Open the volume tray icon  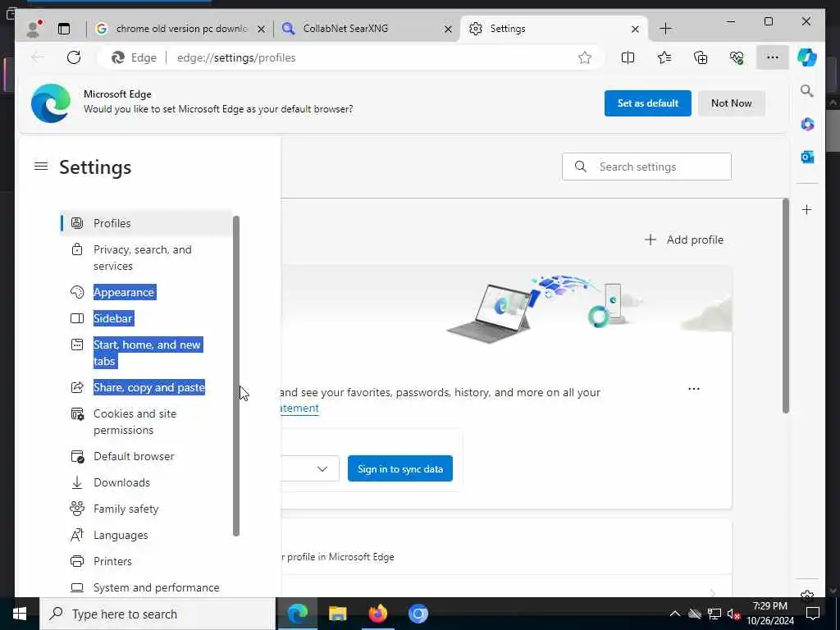(733, 614)
